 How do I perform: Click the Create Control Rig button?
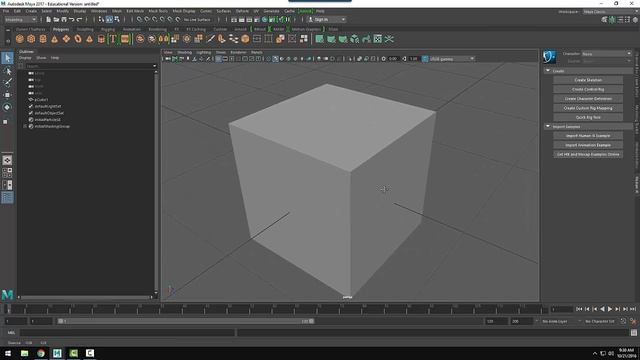coord(588,89)
